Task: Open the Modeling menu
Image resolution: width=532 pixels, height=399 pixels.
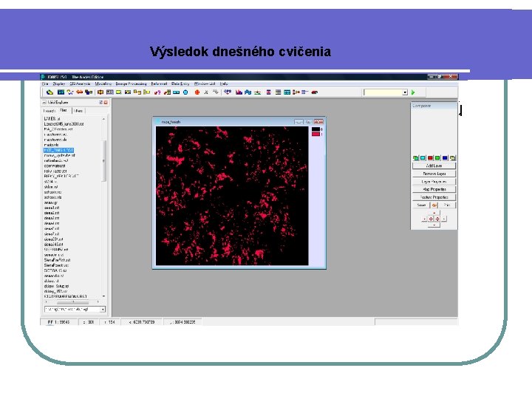Action: (103, 83)
